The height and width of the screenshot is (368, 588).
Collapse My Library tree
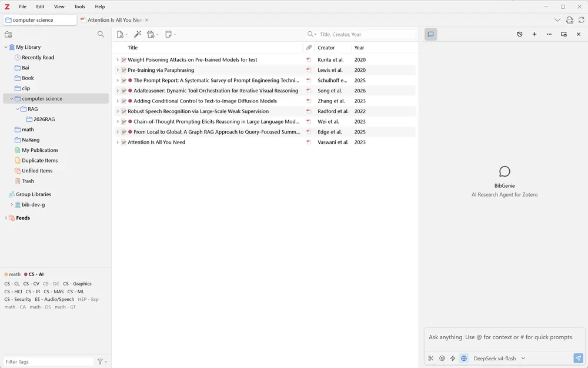click(6, 47)
